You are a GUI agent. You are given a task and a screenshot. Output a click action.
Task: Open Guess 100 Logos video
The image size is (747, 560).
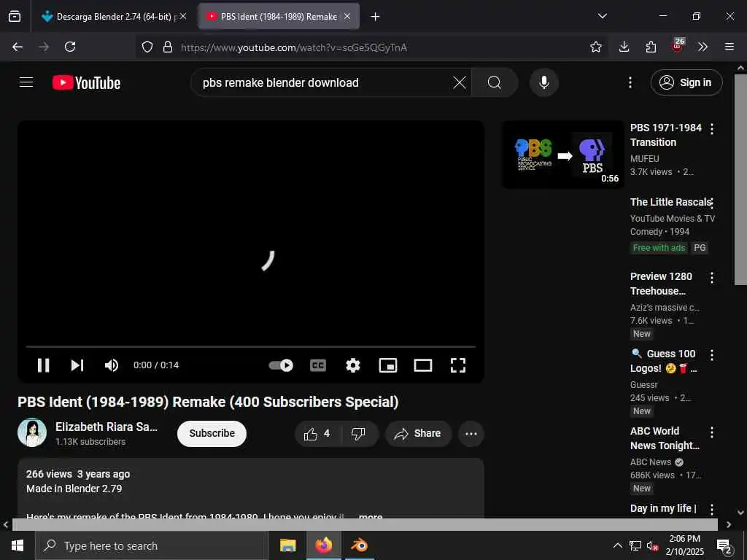click(664, 360)
